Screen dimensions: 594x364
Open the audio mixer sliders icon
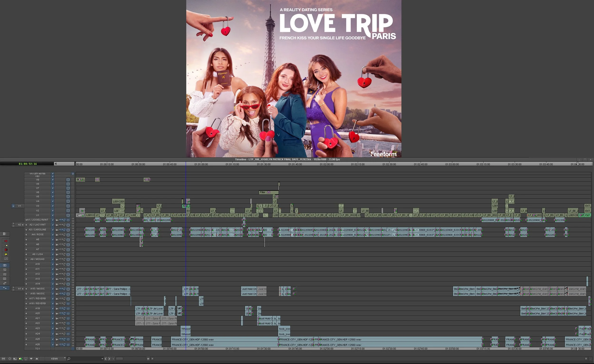point(5,274)
